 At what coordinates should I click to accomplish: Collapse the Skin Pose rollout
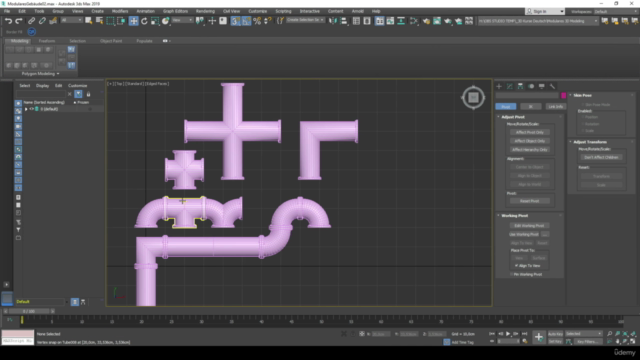[x=582, y=95]
